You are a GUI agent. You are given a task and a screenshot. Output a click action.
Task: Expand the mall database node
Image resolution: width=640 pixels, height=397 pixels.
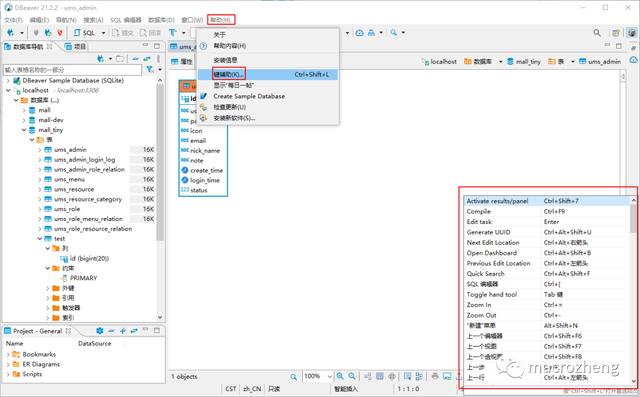pos(24,110)
